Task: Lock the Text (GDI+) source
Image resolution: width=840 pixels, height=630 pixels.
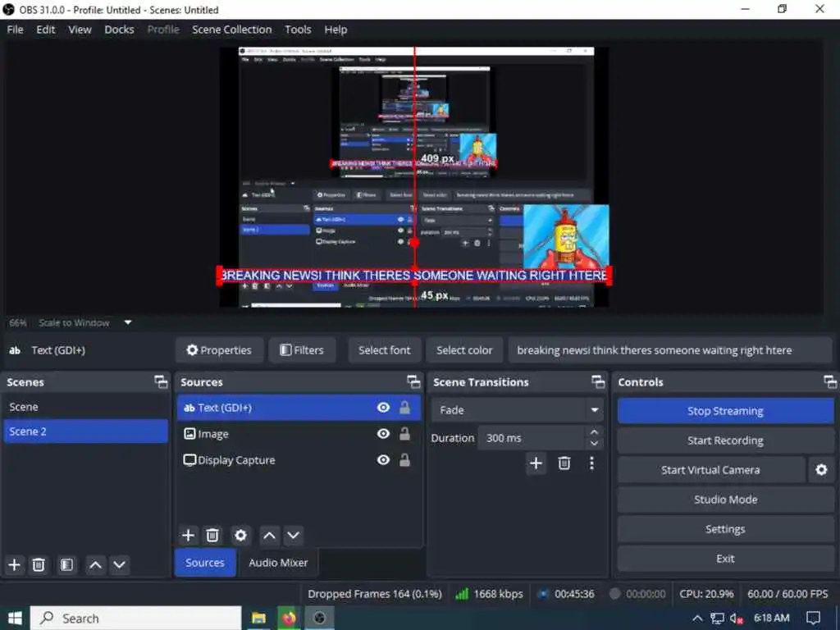Action: (405, 407)
